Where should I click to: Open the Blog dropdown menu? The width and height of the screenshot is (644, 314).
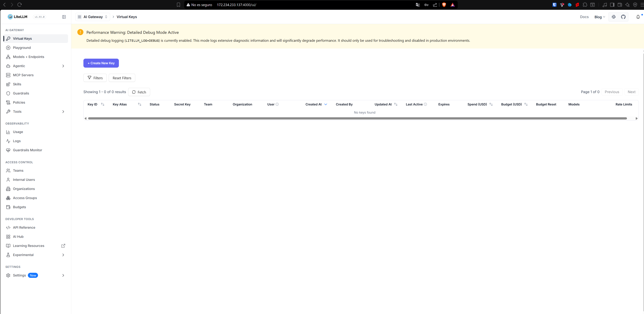click(x=599, y=17)
